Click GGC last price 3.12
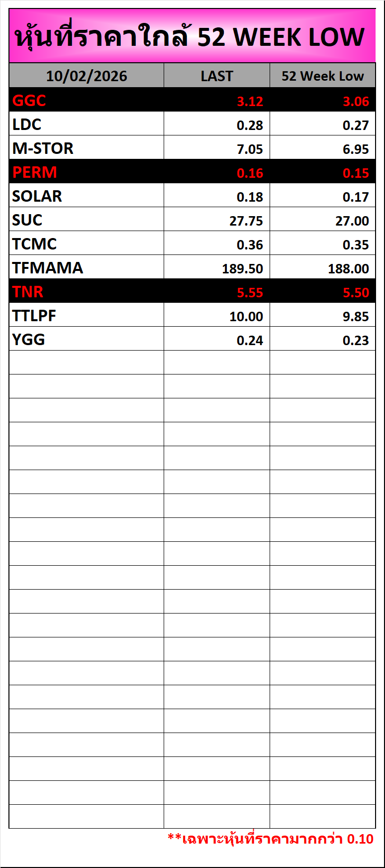Viewport: 385px width, 868px height. tap(250, 102)
